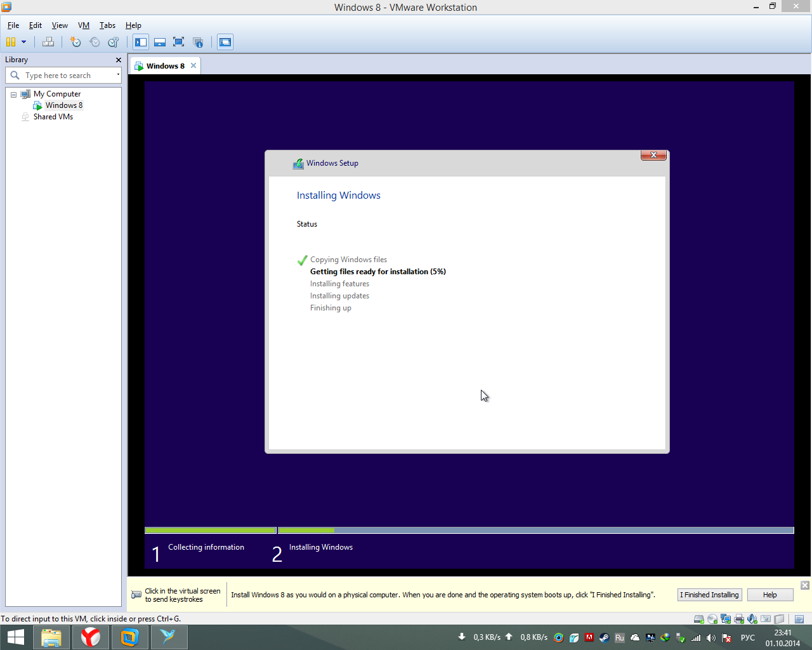Viewport: 812px width, 650px height.
Task: Close the Windows 8 tab
Action: pos(193,65)
